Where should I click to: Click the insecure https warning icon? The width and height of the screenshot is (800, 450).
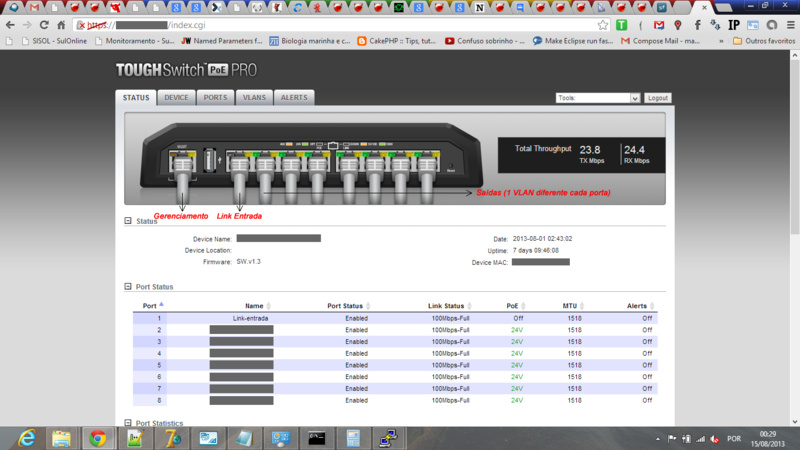pos(81,25)
